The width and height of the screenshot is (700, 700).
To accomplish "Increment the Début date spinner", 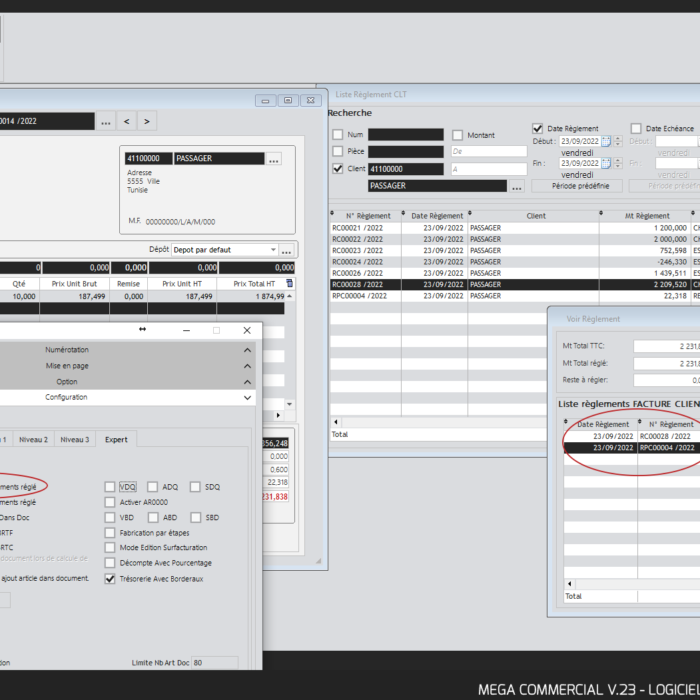I will (x=618, y=138).
